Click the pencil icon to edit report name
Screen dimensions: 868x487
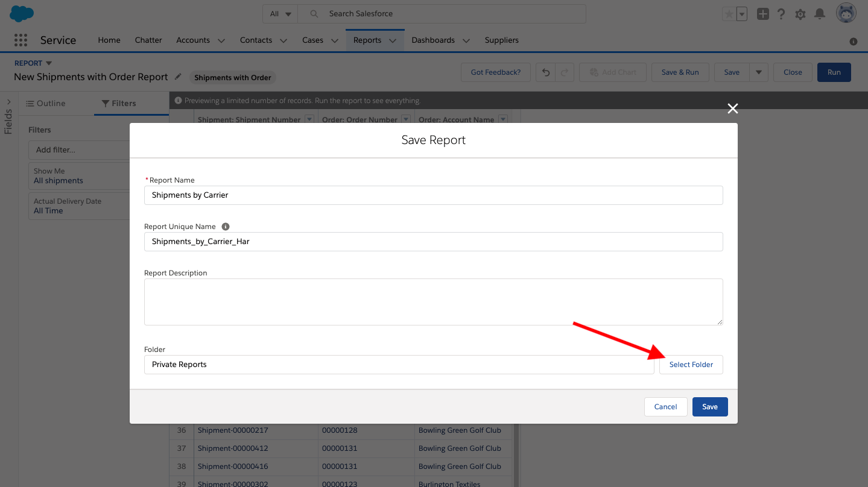pos(178,77)
